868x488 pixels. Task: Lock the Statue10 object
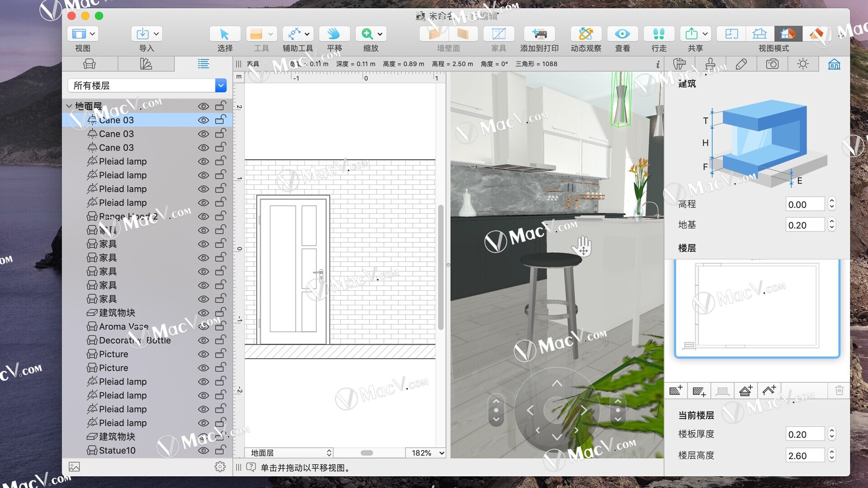coord(221,450)
